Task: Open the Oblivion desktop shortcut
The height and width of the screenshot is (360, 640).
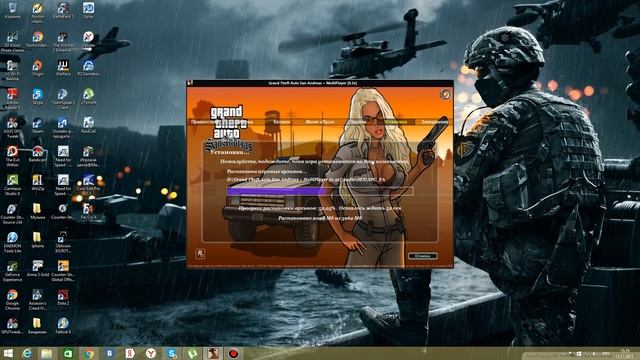Action: click(x=63, y=242)
